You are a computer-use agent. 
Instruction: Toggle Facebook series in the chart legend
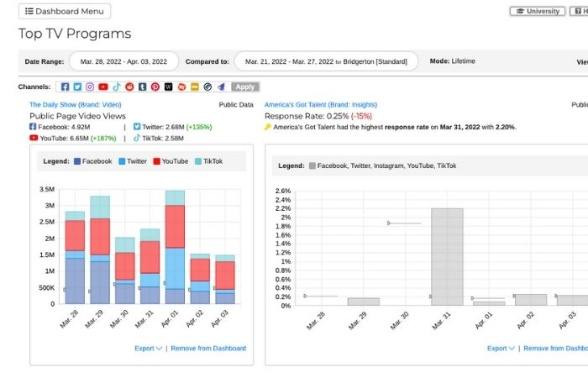point(92,161)
